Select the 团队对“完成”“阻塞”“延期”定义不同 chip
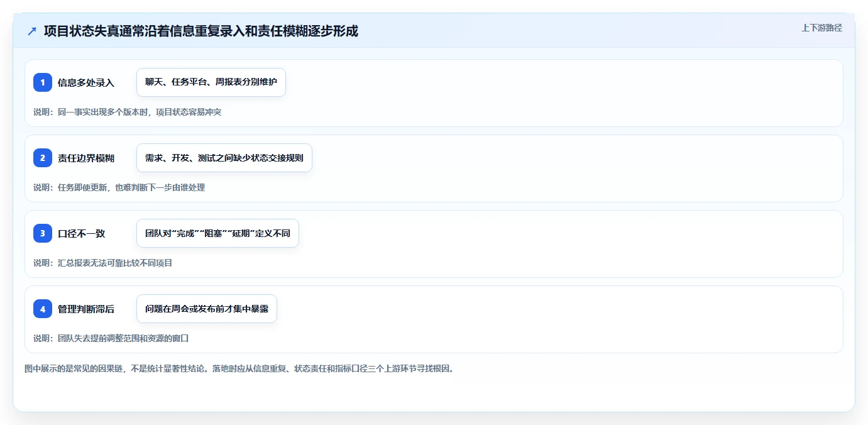868x425 pixels. click(217, 233)
